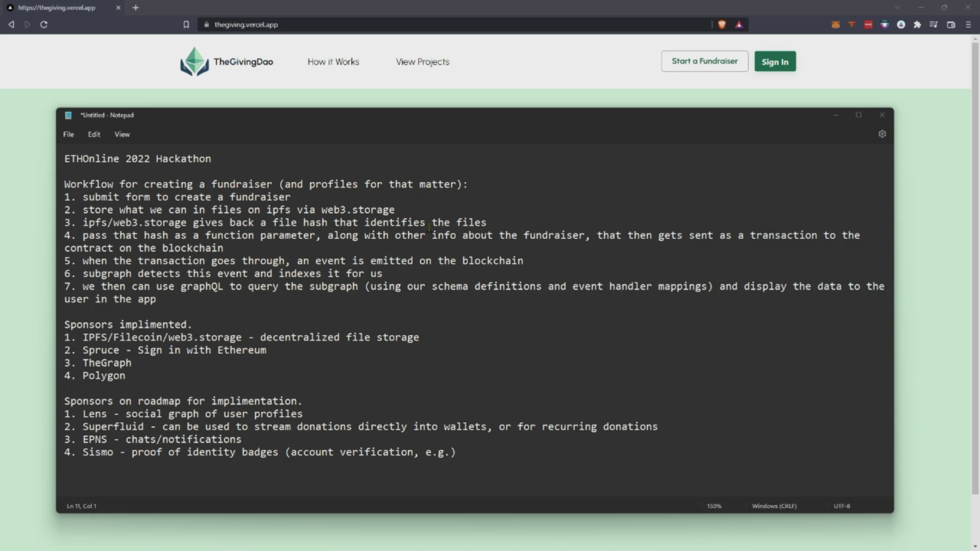Click the '1. IPFS/Filecoin/web3.storage' line
Screen dimensions: 980x551
coord(242,337)
